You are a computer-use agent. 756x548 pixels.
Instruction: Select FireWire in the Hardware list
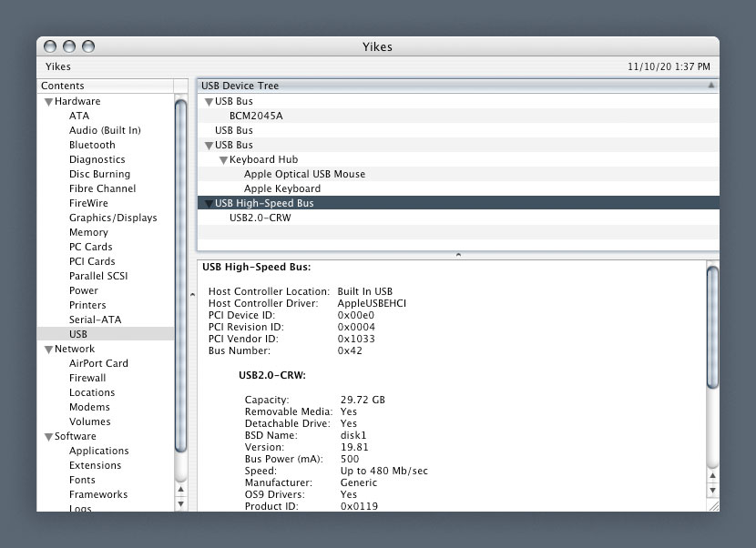click(88, 203)
